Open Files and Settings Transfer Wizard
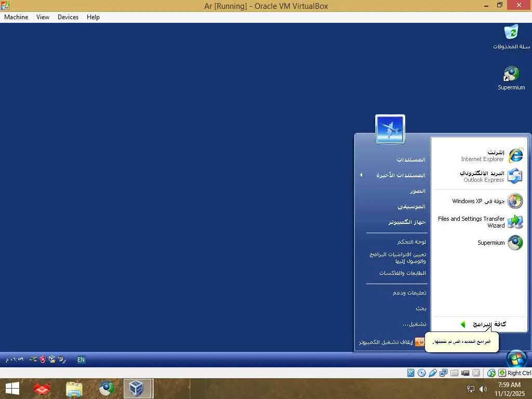 [x=480, y=222]
